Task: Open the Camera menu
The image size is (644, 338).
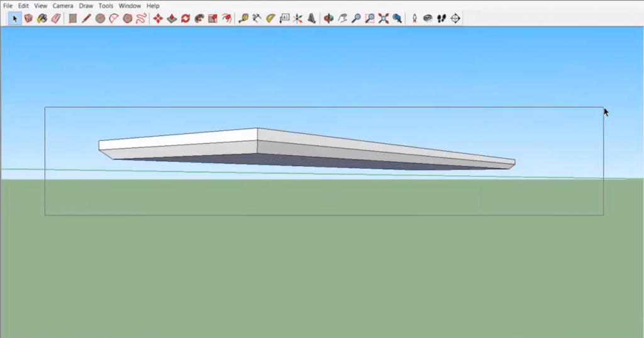Action: pyautogui.click(x=63, y=6)
